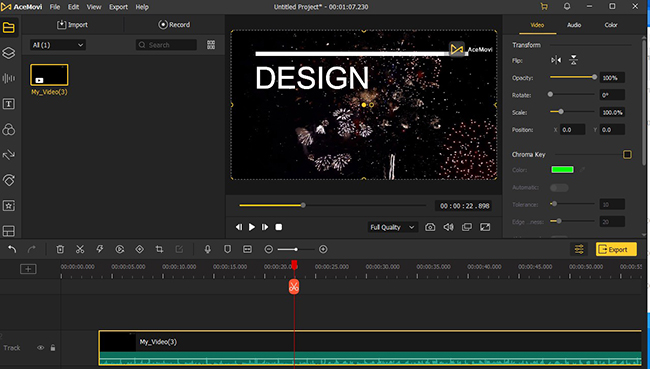Select the Crop tool in timeline toolbar
650x369 pixels.
159,249
